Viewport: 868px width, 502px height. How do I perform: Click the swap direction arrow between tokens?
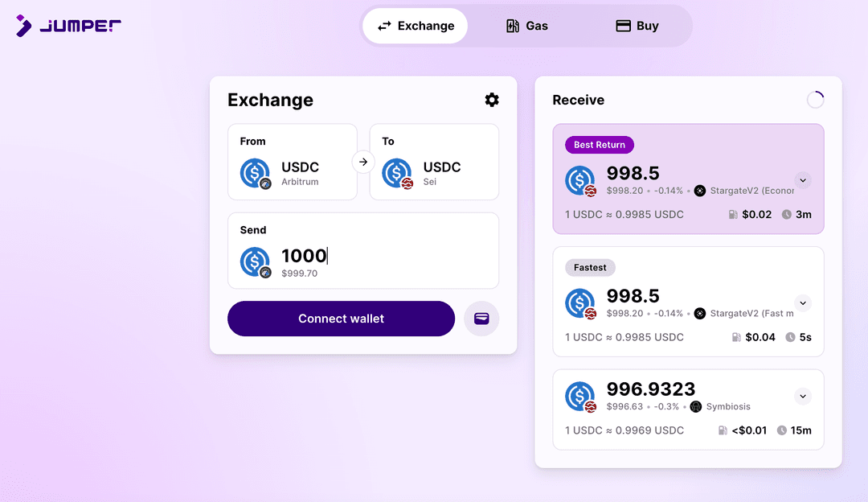[x=363, y=162]
